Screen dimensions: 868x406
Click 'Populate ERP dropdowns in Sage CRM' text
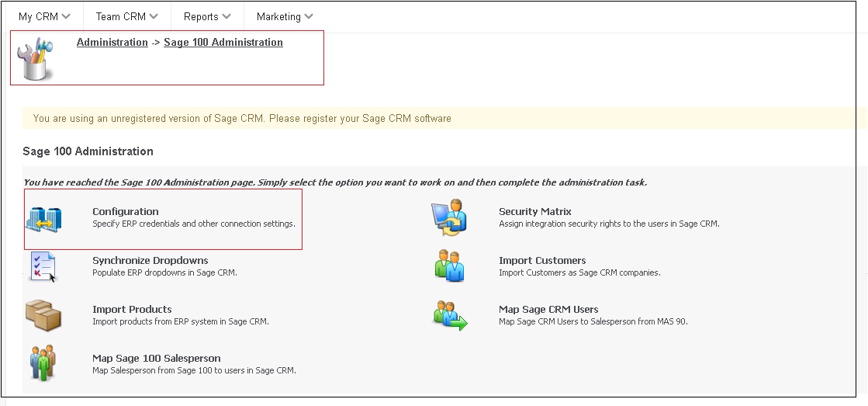coord(164,272)
